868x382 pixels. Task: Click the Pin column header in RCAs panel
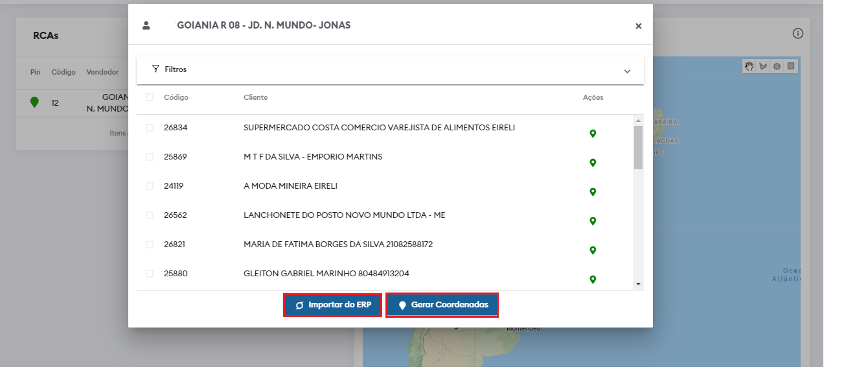36,72
